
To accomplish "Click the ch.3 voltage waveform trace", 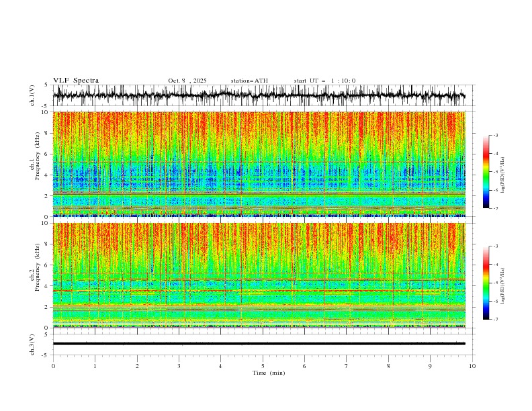I will (x=259, y=344).
